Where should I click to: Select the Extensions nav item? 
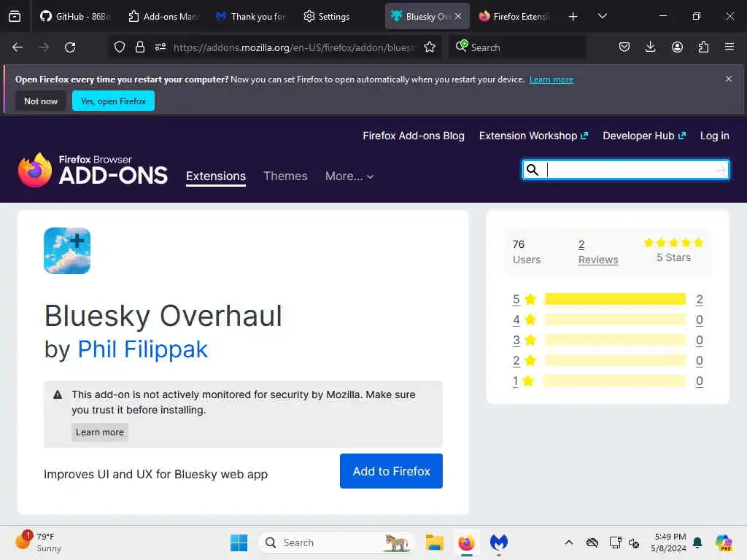point(216,176)
